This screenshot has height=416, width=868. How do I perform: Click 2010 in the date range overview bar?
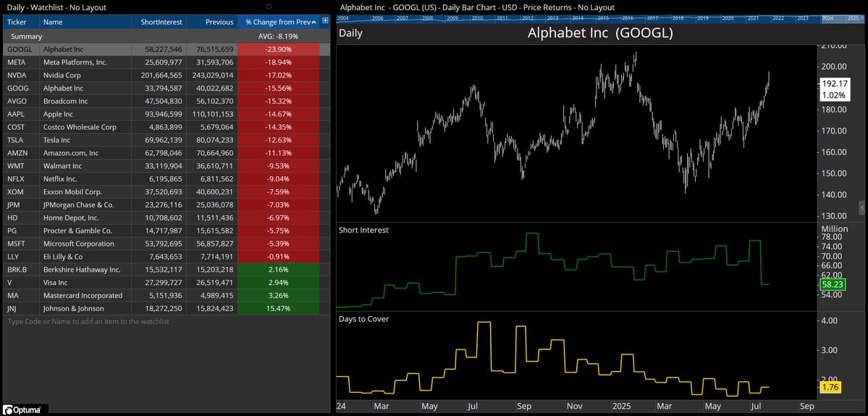click(x=477, y=18)
